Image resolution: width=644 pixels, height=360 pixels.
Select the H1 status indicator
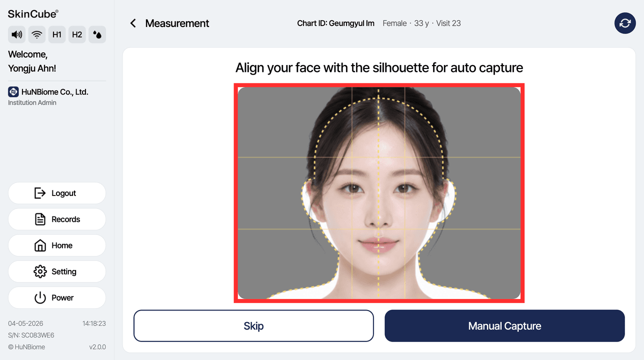[x=57, y=34]
